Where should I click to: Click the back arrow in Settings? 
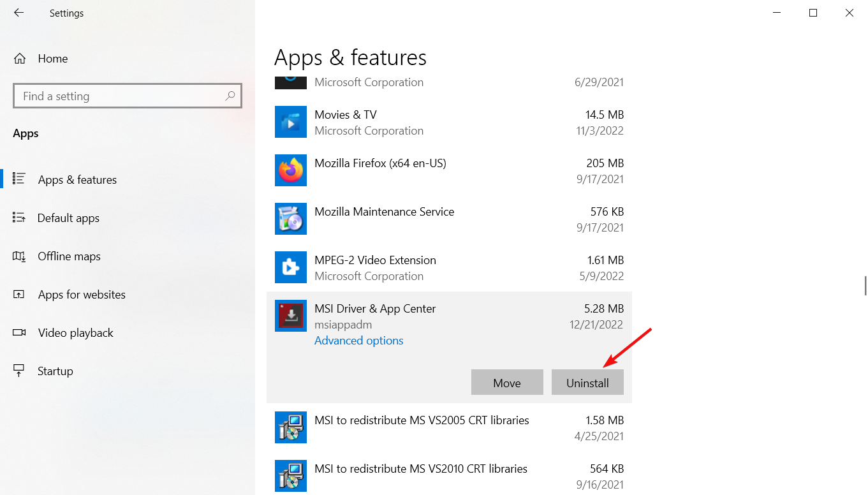[x=18, y=13]
